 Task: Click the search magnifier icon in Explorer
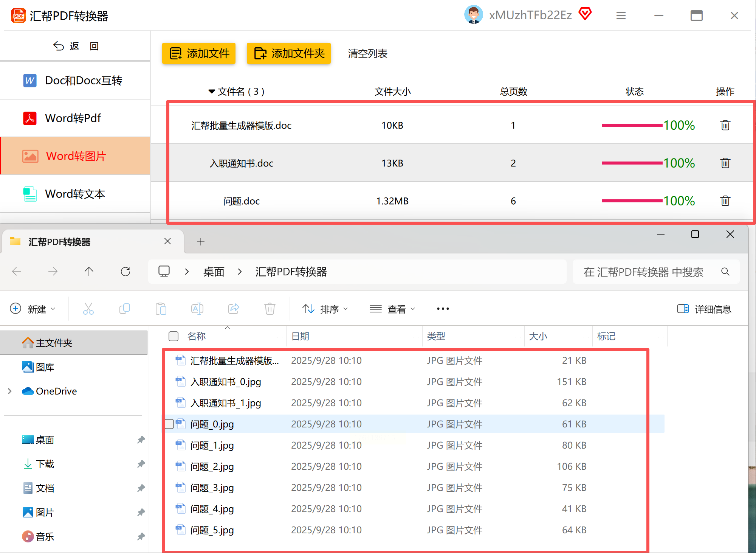click(725, 272)
